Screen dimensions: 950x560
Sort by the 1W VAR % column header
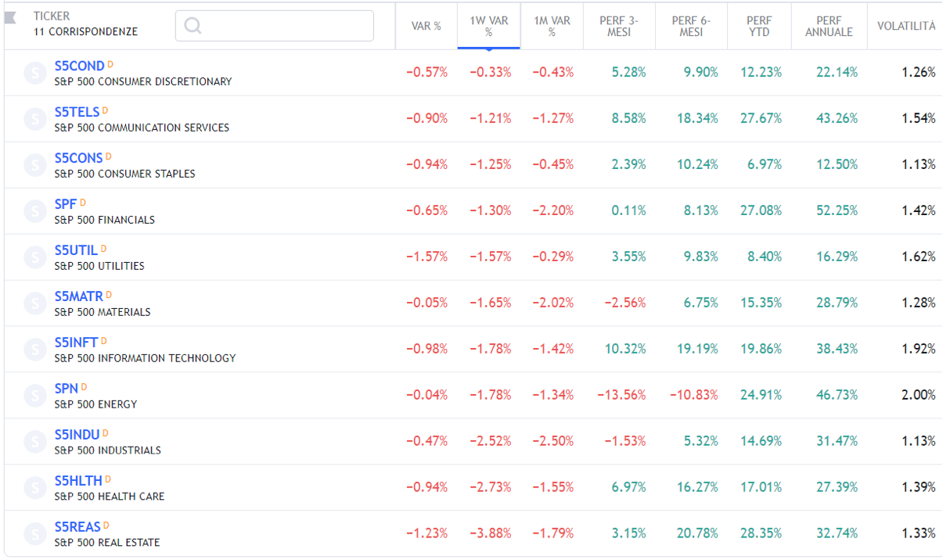coord(489,26)
